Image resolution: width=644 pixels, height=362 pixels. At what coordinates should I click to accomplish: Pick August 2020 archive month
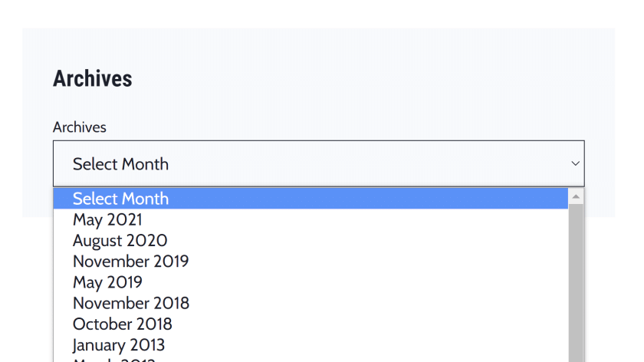coord(120,241)
